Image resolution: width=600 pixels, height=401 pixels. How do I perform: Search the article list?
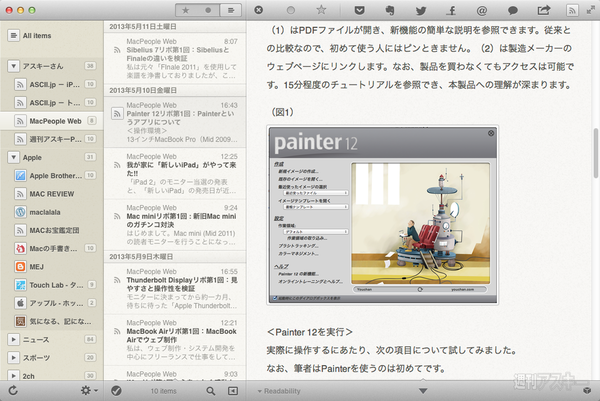[x=210, y=391]
